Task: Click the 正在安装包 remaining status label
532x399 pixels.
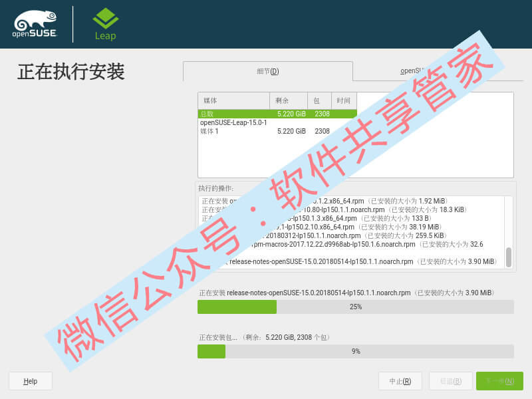Action: (x=265, y=337)
